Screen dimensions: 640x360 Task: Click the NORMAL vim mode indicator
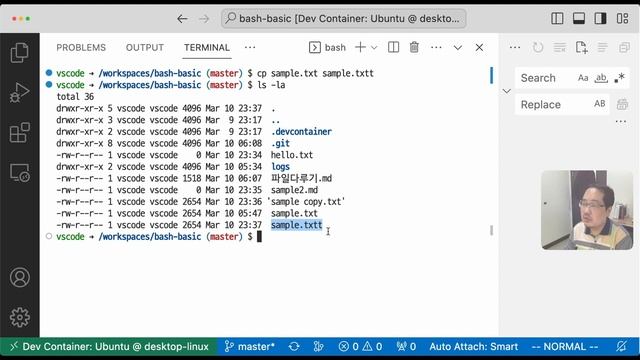565,347
